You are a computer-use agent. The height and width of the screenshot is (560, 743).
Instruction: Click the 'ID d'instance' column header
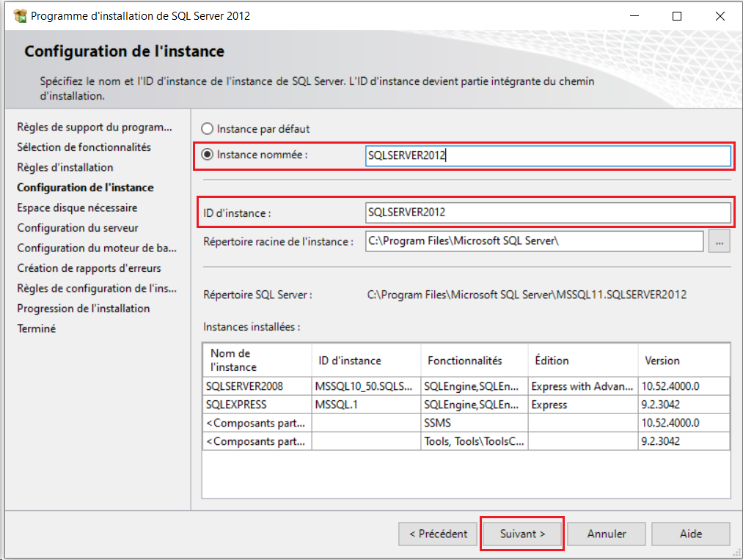(366, 360)
